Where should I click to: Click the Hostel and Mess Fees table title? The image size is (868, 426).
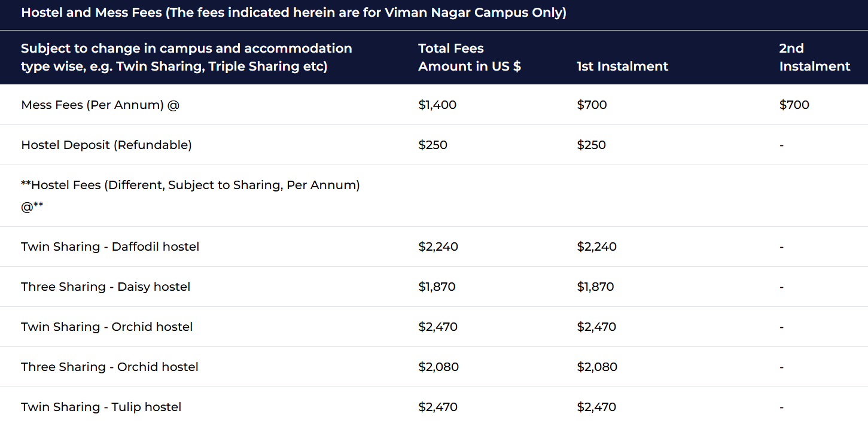point(293,13)
